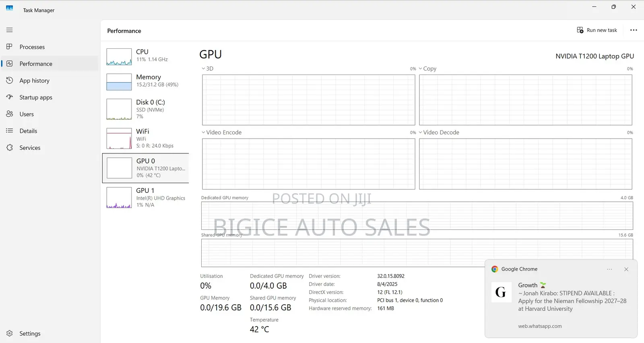The width and height of the screenshot is (644, 343).
Task: Click the Run new task icon
Action: pos(580,30)
